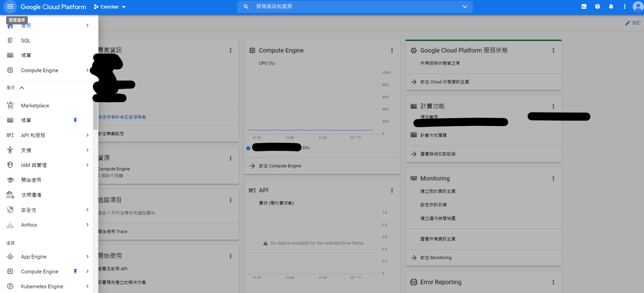Click 前往專案設定 link
The width and height of the screenshot is (644, 293).
(x=111, y=134)
